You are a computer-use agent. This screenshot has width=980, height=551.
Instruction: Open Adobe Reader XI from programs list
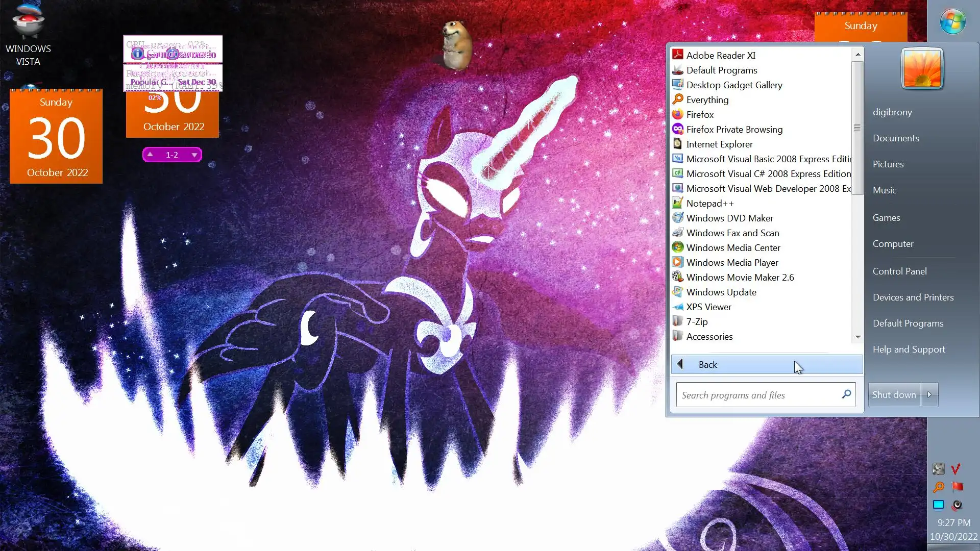[720, 55]
